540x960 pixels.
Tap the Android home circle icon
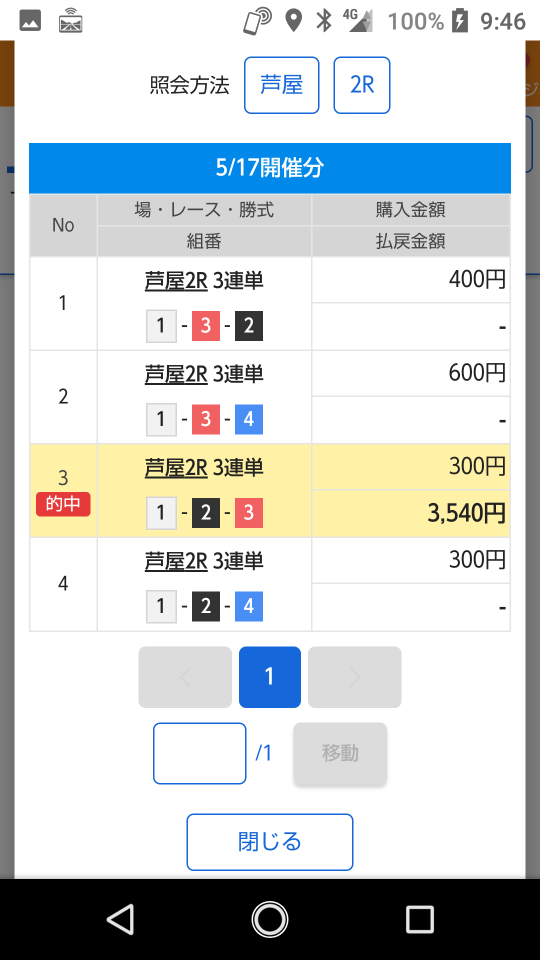pyautogui.click(x=269, y=919)
